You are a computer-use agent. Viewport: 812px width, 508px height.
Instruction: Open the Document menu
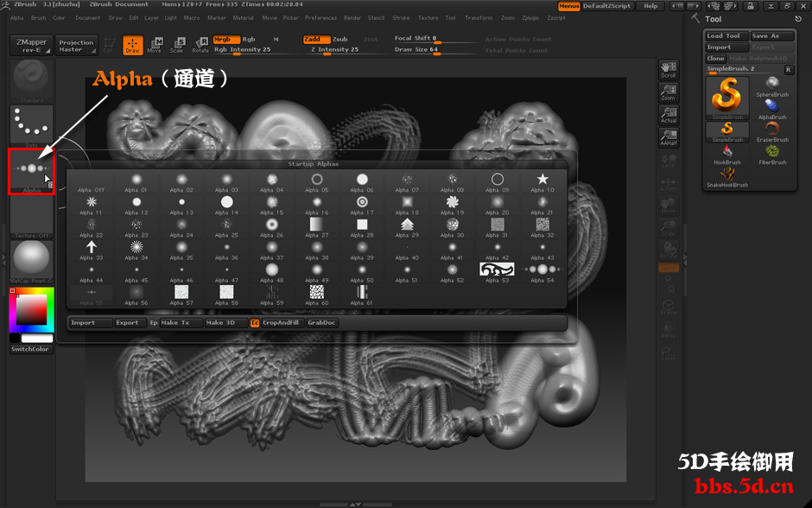(87, 17)
